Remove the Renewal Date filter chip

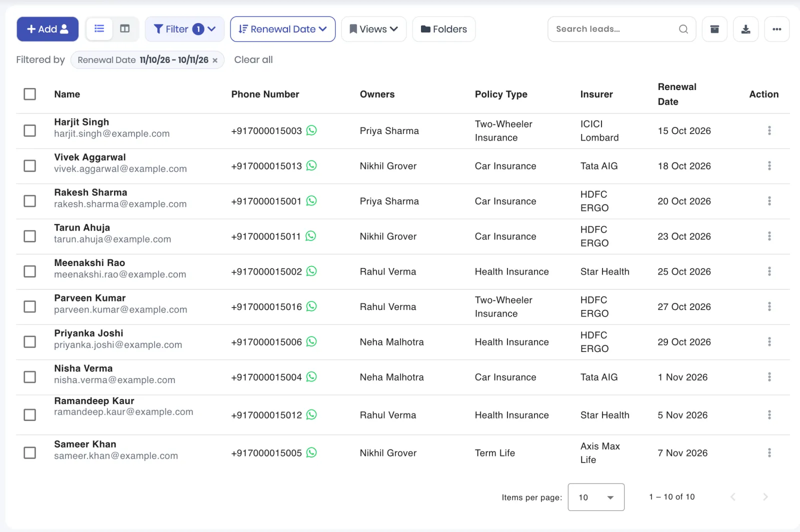(x=215, y=60)
